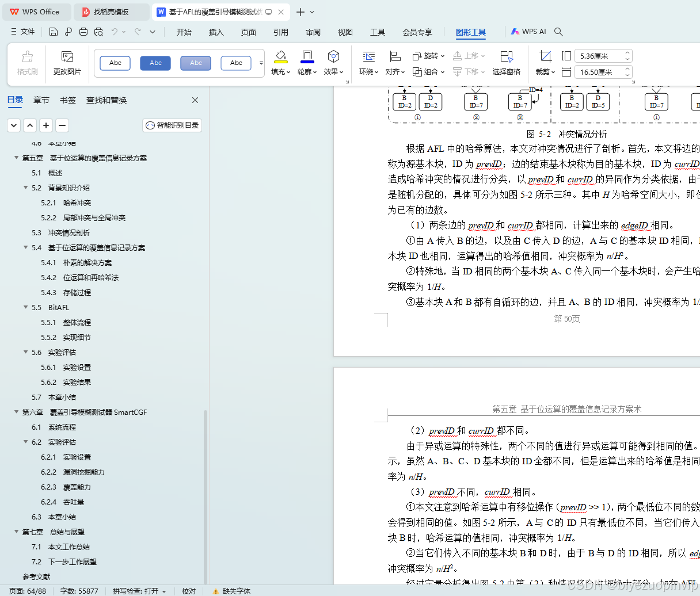Select section 5.5 BitAFL in the outline
700x596 pixels.
(58, 307)
